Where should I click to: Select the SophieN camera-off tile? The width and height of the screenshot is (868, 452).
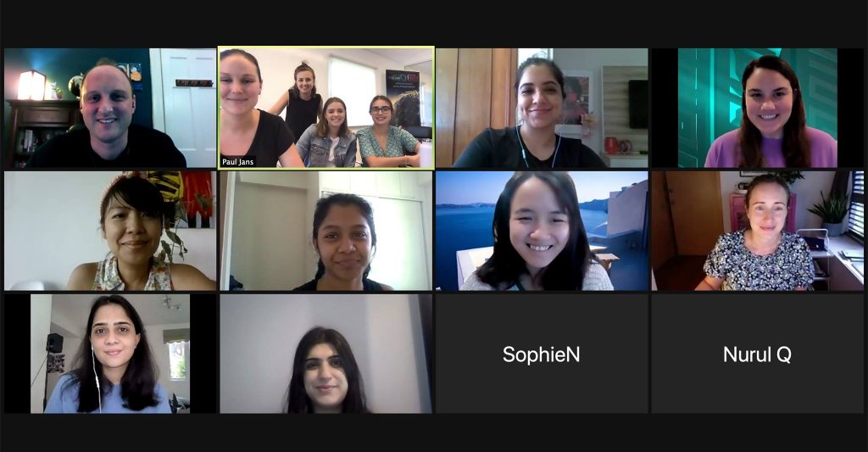[x=542, y=354]
